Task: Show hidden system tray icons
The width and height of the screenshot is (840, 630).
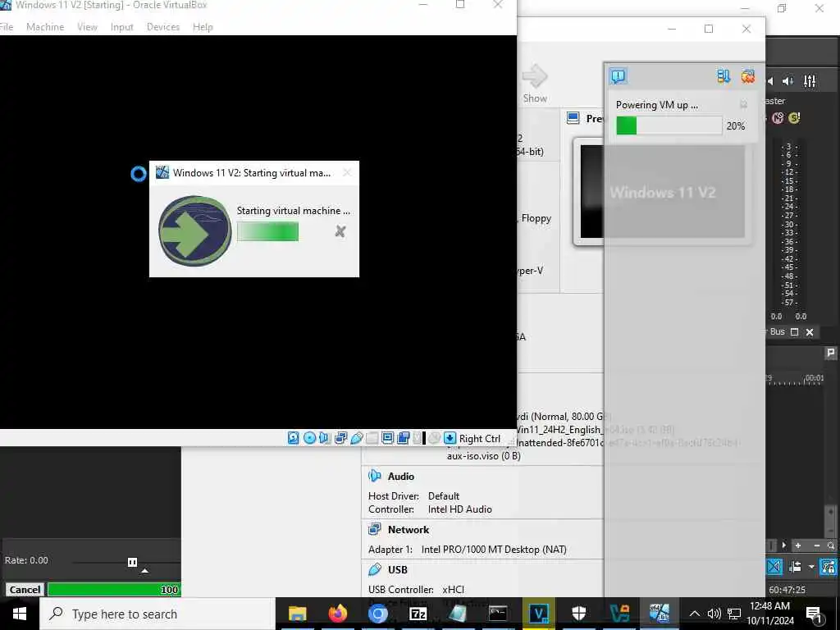Action: tap(694, 614)
